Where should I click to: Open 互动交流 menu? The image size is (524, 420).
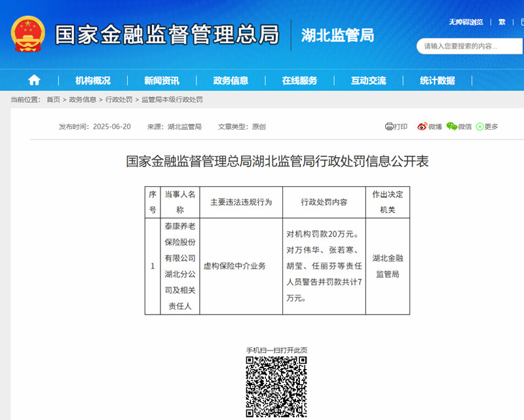pos(368,81)
